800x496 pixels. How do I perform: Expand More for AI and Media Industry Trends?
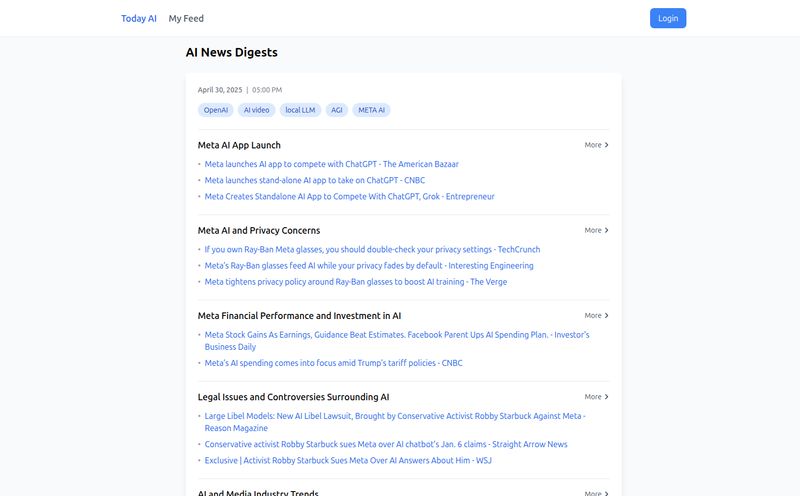click(596, 493)
